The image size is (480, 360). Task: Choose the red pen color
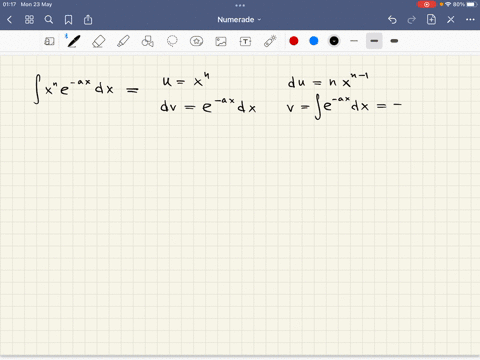294,41
